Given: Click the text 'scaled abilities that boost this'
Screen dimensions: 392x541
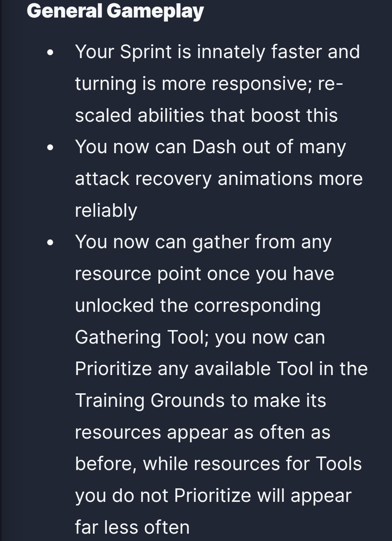Looking at the screenshot, I should click(x=206, y=115).
